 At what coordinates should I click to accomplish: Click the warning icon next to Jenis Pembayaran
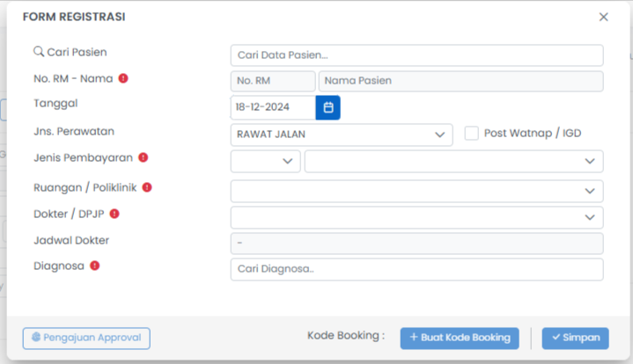tap(143, 158)
